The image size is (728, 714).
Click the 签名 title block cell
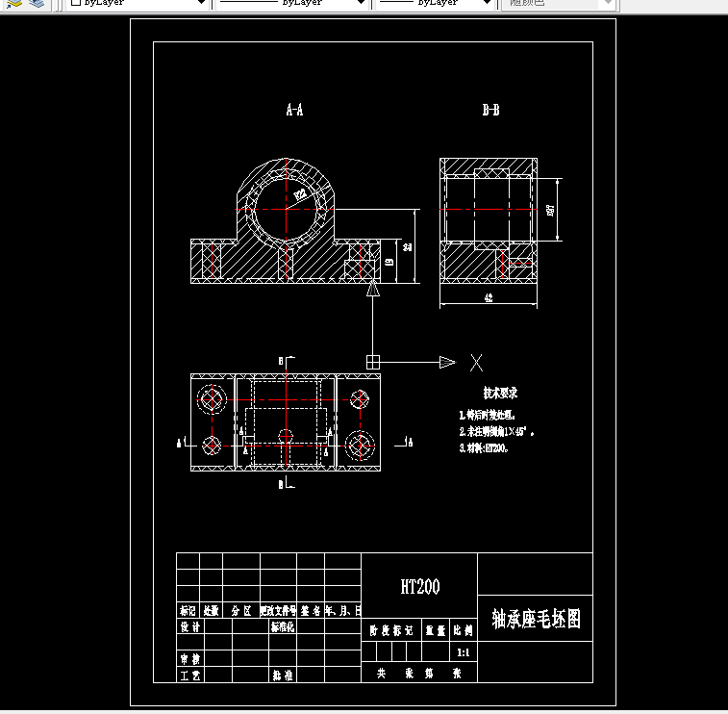click(310, 610)
